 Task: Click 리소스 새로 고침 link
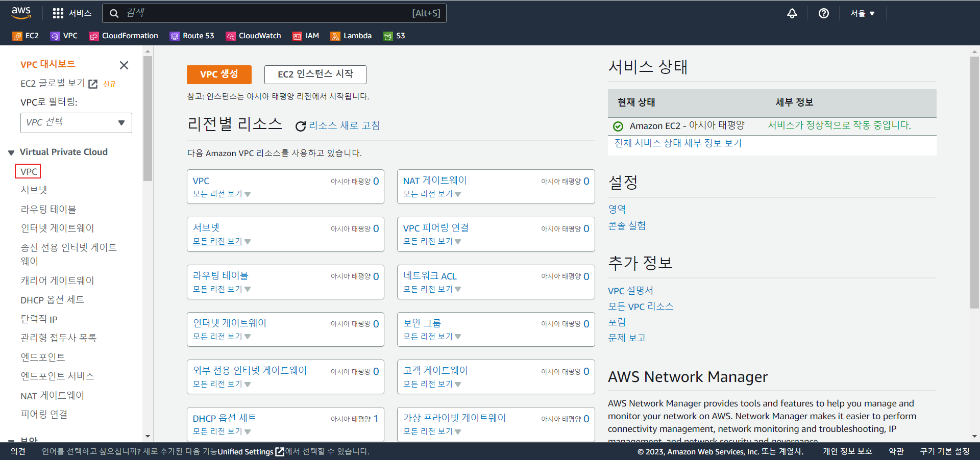click(x=345, y=126)
